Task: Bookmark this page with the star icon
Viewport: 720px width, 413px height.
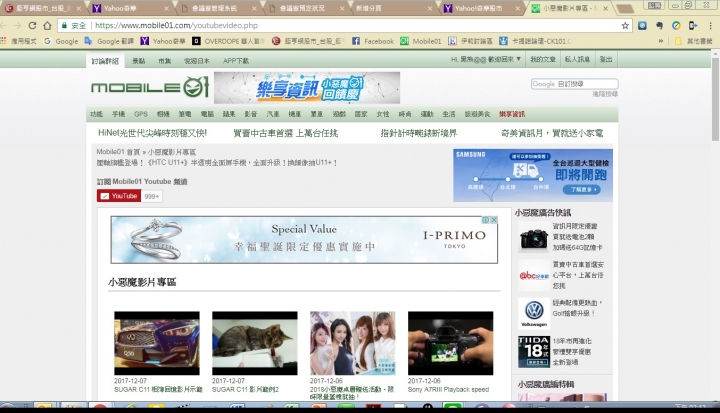Action: 625,26
